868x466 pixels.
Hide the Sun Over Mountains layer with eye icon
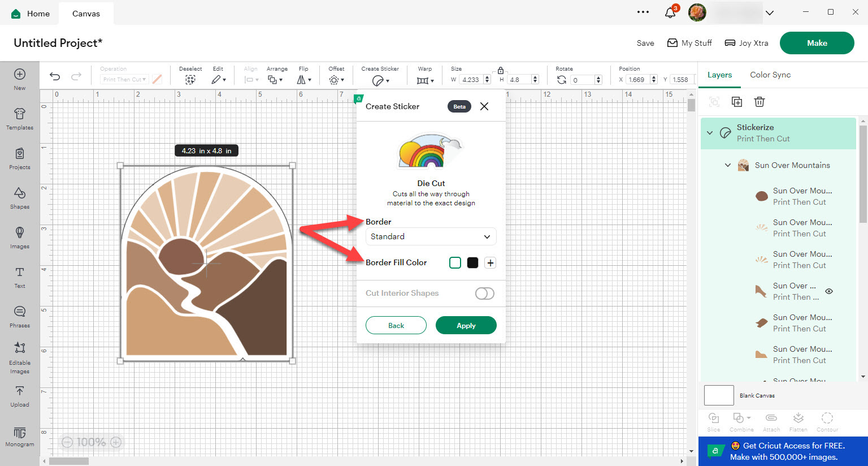click(x=828, y=291)
